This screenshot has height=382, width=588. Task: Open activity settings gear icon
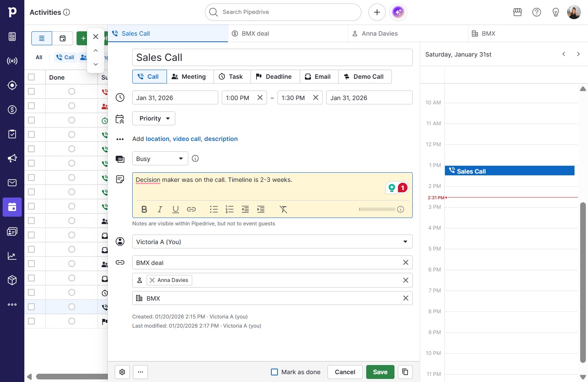tap(122, 372)
